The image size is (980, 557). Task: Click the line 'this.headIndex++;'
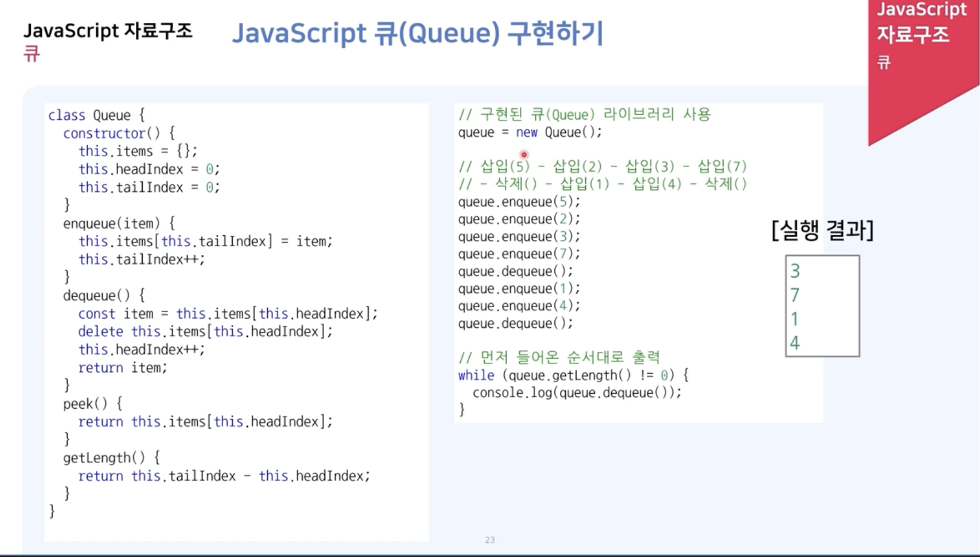141,350
